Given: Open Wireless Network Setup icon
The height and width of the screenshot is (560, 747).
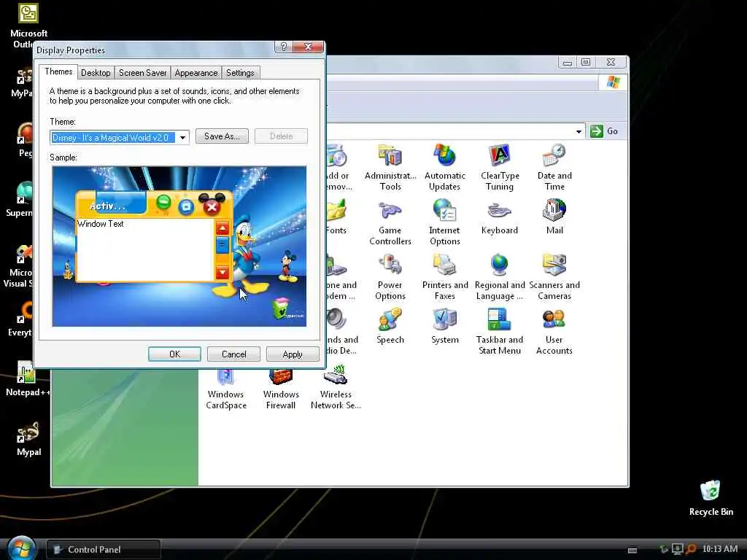Looking at the screenshot, I should point(336,388).
